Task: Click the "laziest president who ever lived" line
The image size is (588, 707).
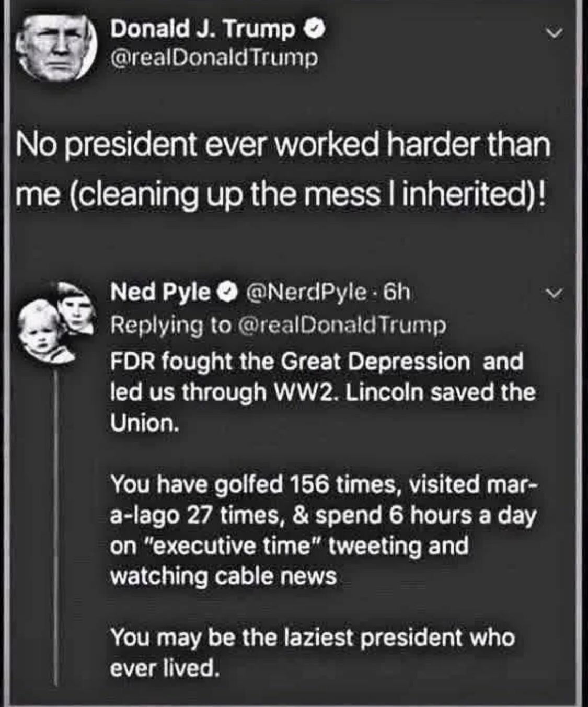Action: coord(313,652)
